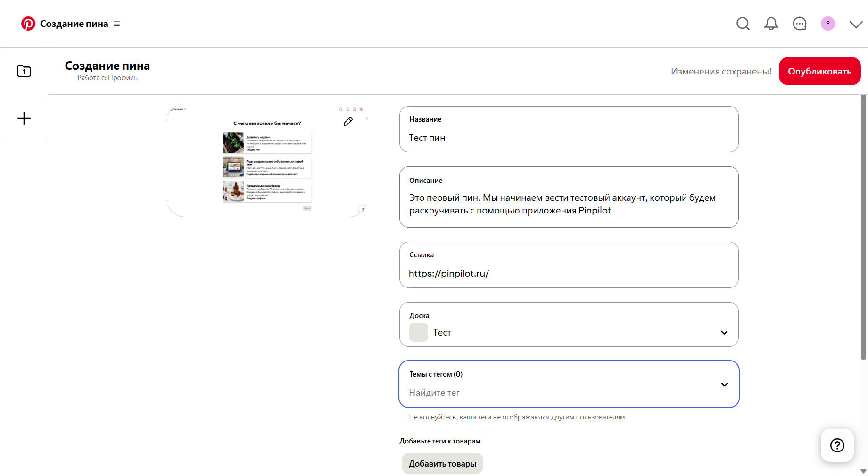Open profile avatar with letter P
This screenshot has width=868, height=476.
coord(828,24)
